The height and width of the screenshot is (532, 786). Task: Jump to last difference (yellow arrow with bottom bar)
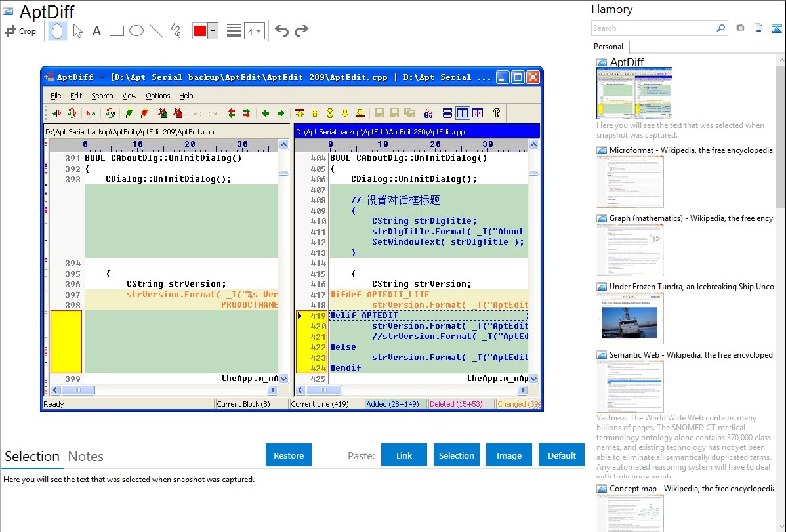coord(360,113)
